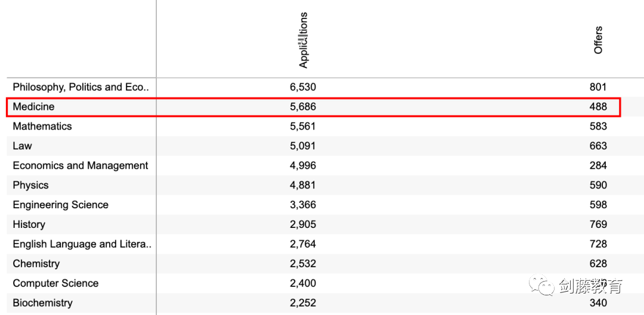Click the Mathematics course label

pos(42,126)
